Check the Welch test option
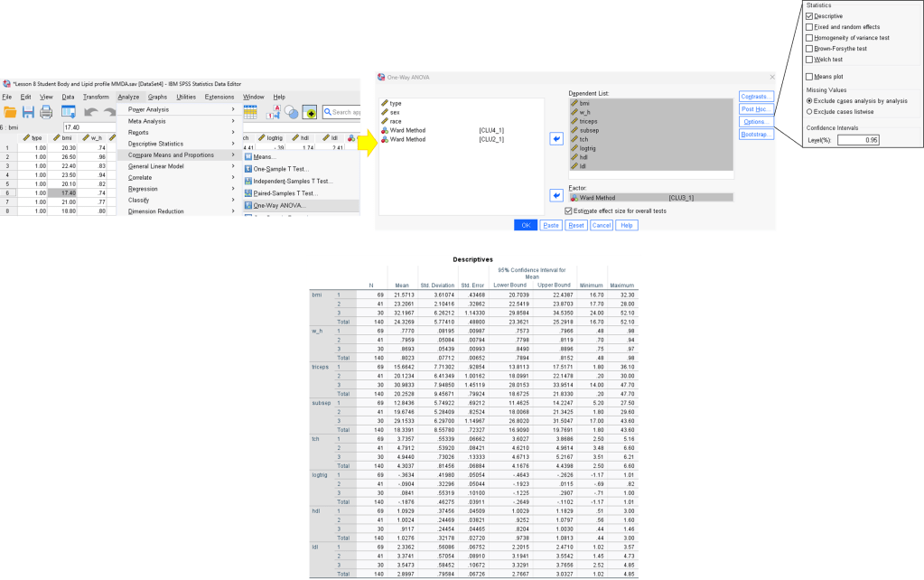Image resolution: width=924 pixels, height=580 pixels. 809,59
